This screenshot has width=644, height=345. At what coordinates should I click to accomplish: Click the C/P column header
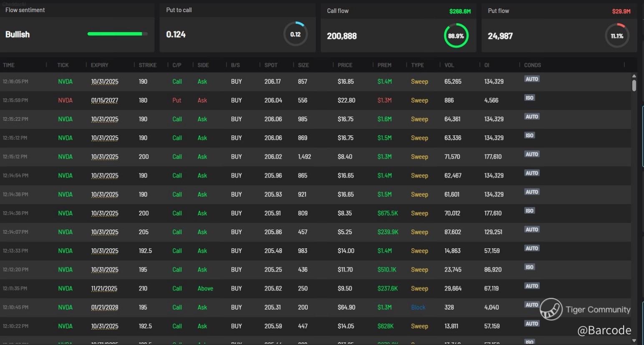pyautogui.click(x=177, y=65)
